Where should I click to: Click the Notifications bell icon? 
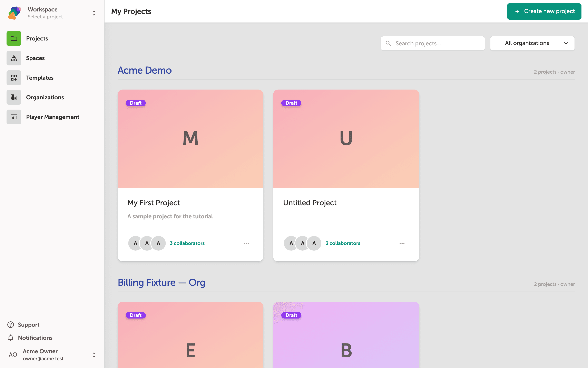tap(10, 338)
